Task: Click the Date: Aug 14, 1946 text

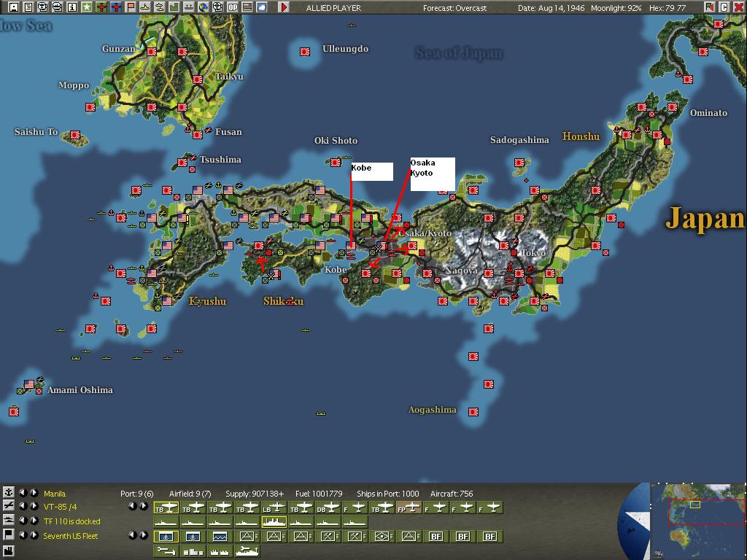Action: point(551,8)
